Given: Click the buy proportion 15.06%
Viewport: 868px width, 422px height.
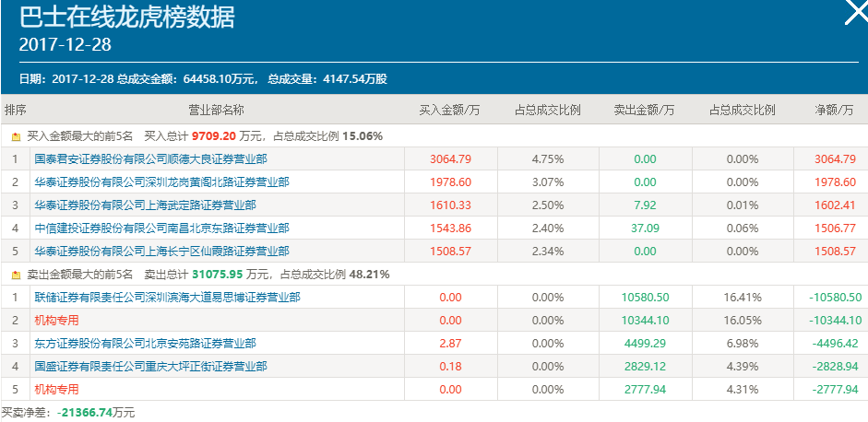Looking at the screenshot, I should click(x=363, y=136).
